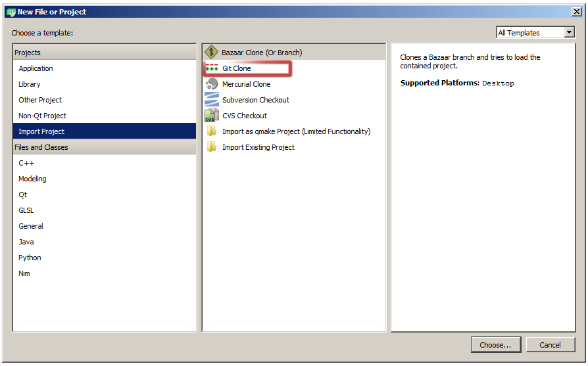Click the Subversion Checkout icon
This screenshot has width=588, height=366.
pyautogui.click(x=212, y=100)
